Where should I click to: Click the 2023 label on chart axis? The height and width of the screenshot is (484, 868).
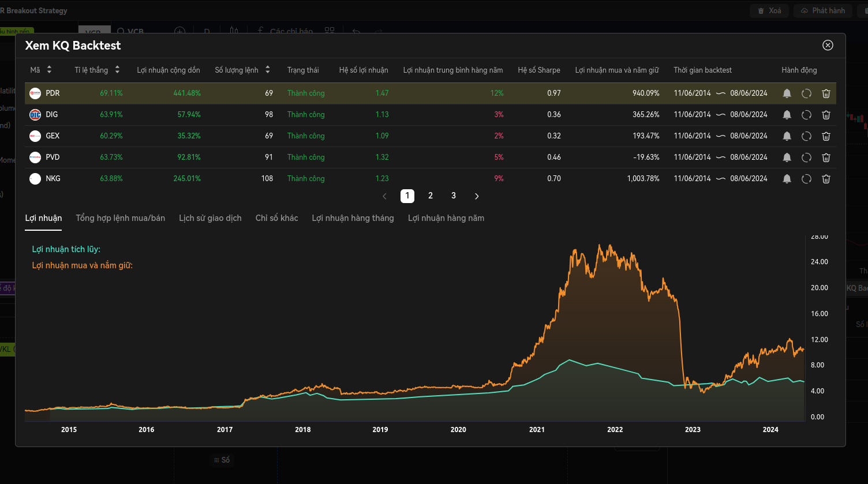[693, 429]
